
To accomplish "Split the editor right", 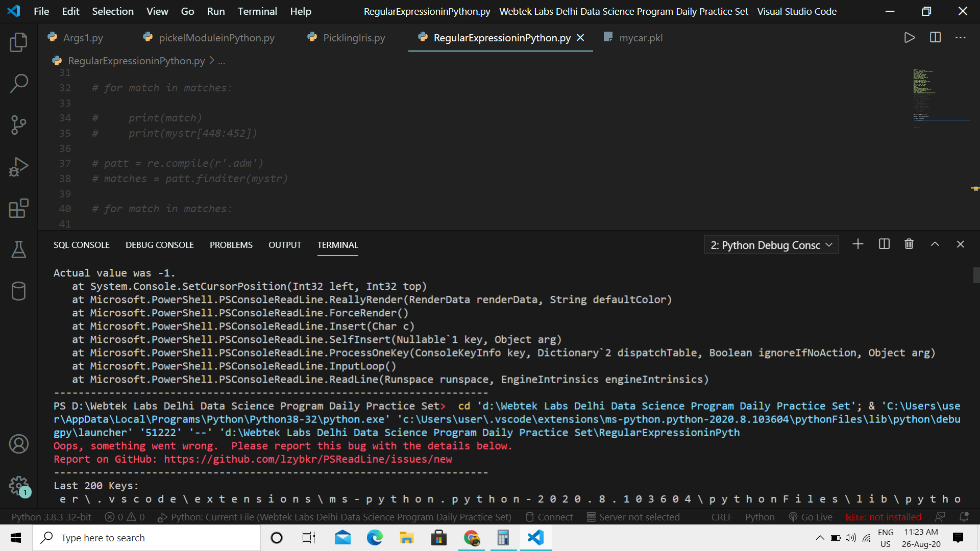I will coord(935,38).
